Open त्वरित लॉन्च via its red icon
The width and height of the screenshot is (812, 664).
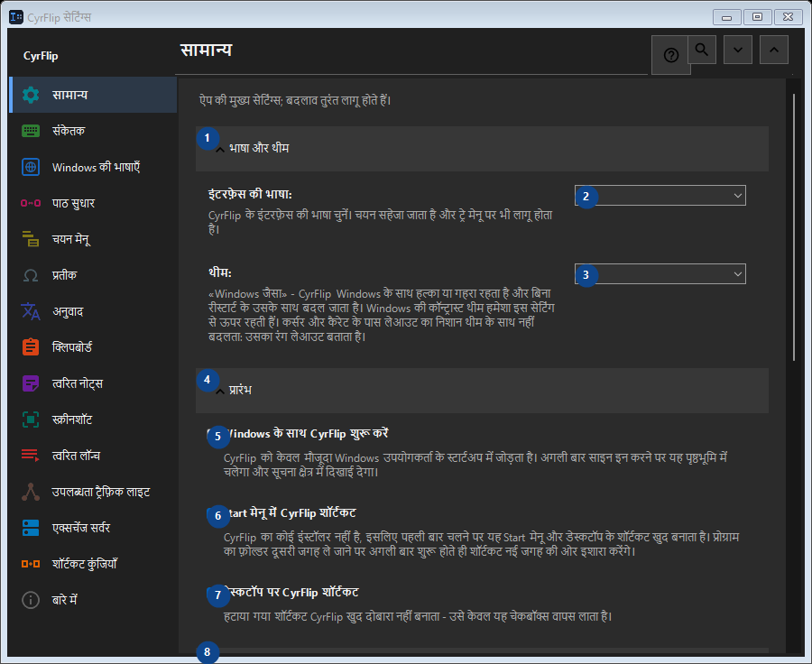tap(31, 456)
